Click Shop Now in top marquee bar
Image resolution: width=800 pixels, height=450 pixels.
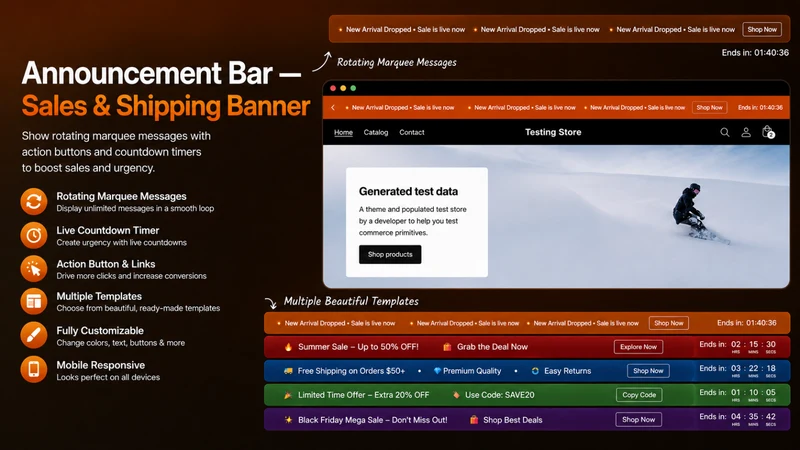(x=762, y=30)
